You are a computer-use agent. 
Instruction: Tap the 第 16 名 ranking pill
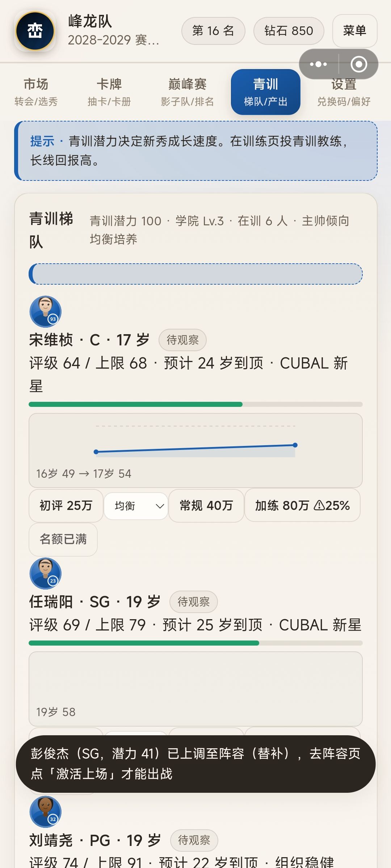(x=213, y=31)
